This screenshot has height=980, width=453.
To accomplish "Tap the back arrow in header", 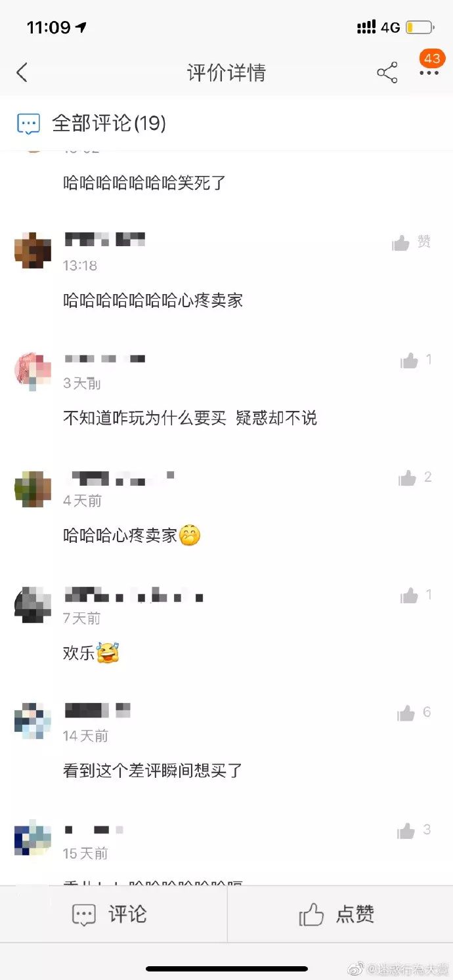I will [22, 72].
